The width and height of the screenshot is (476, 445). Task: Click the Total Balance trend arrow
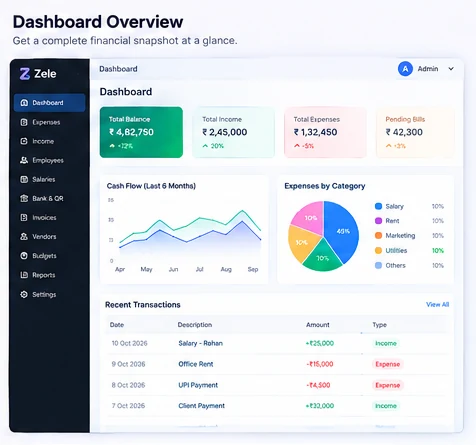[112, 146]
